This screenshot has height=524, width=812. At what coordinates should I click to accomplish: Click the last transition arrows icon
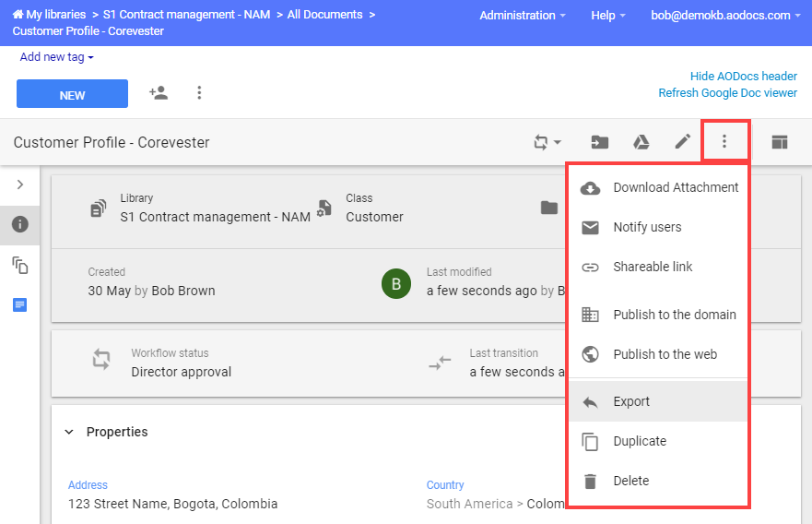point(440,363)
